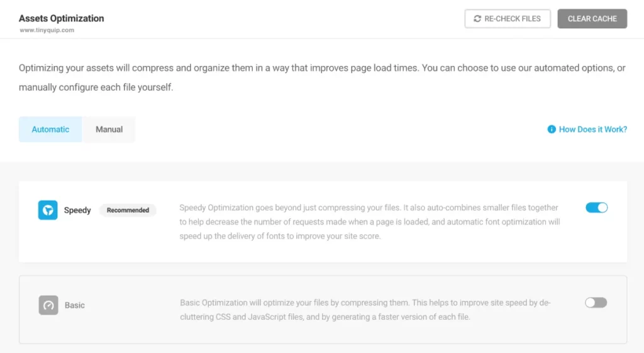Click the Speedy Optimization description paragraph
The width and height of the screenshot is (644, 353).
(x=370, y=222)
